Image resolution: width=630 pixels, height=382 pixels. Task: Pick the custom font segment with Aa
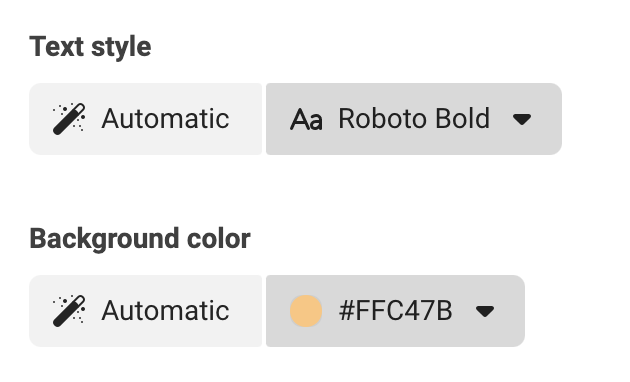click(x=414, y=119)
